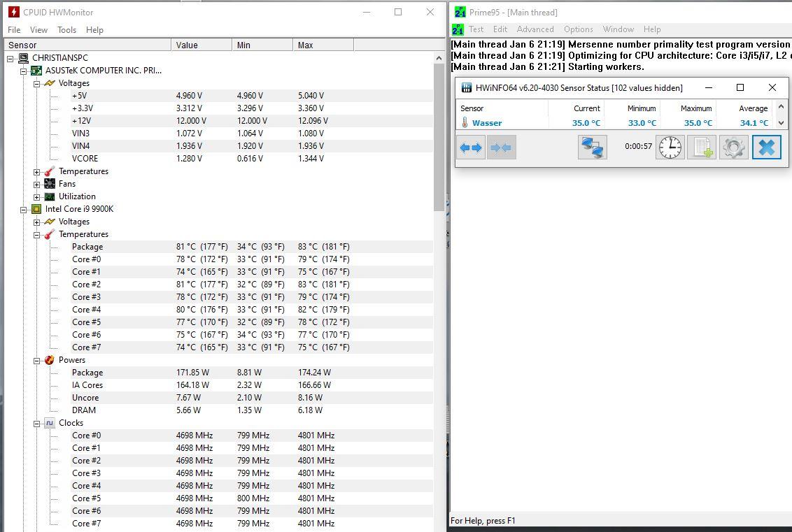Open Prime95 Edit menu
Image resolution: width=792 pixels, height=532 pixels.
500,29
